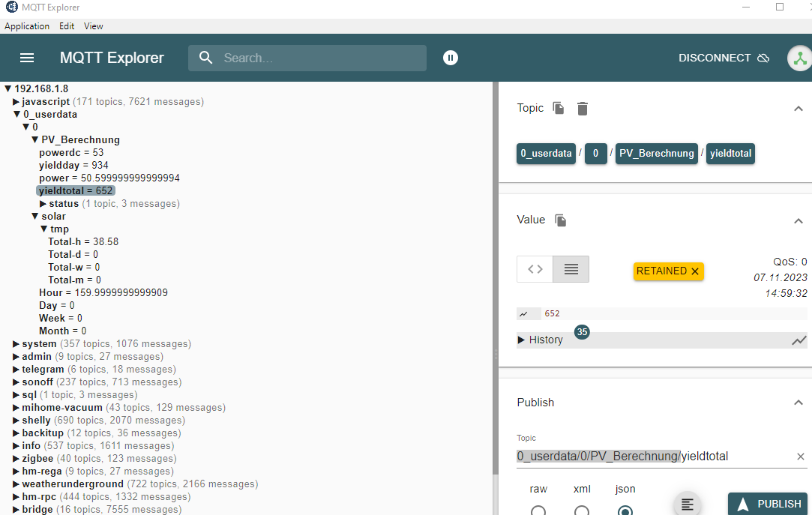812x515 pixels.
Task: Open the Edit menu
Action: [66, 26]
